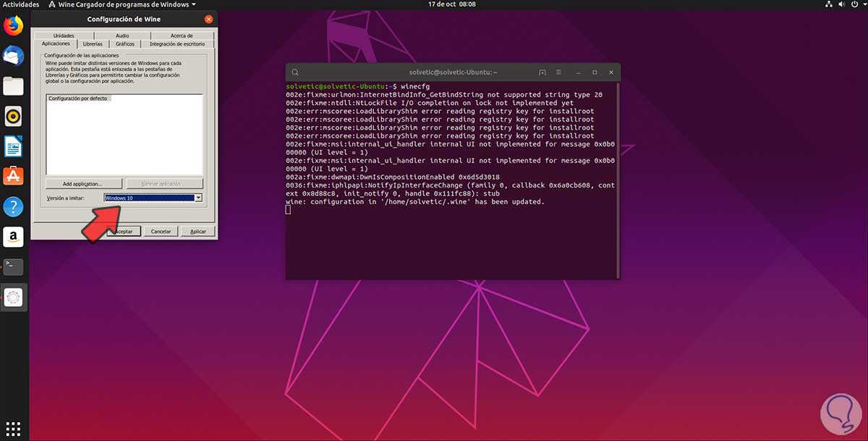Open Firefox from the dock
The width and height of the screenshot is (868, 441).
tap(14, 26)
